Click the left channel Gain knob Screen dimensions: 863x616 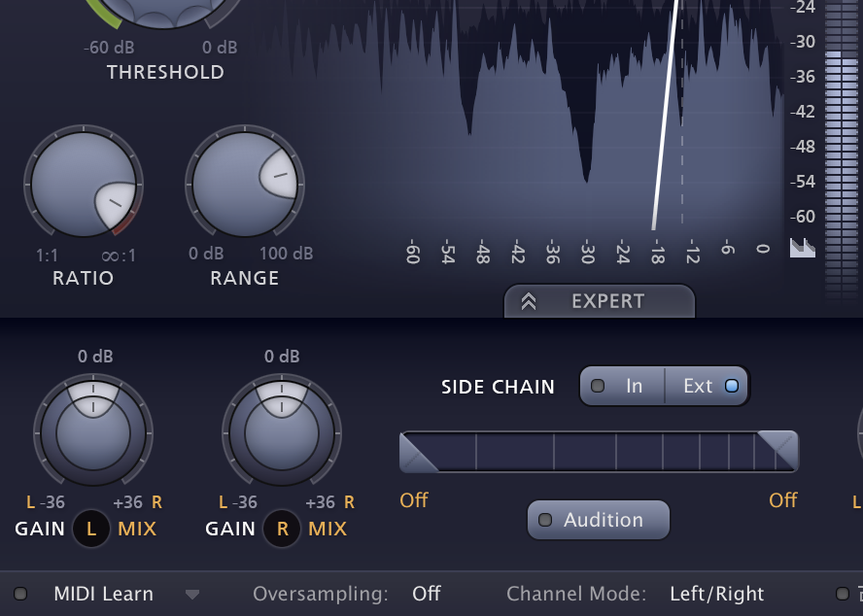pos(93,429)
